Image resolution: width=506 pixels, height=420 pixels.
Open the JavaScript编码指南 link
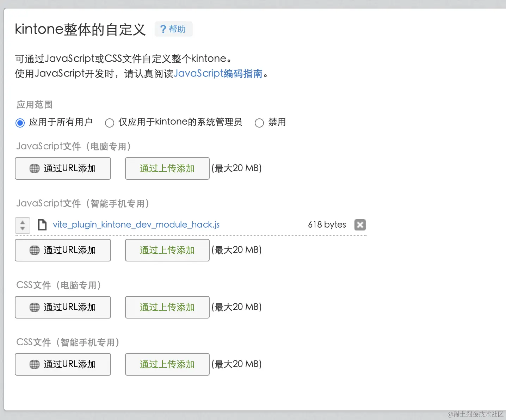tap(219, 73)
